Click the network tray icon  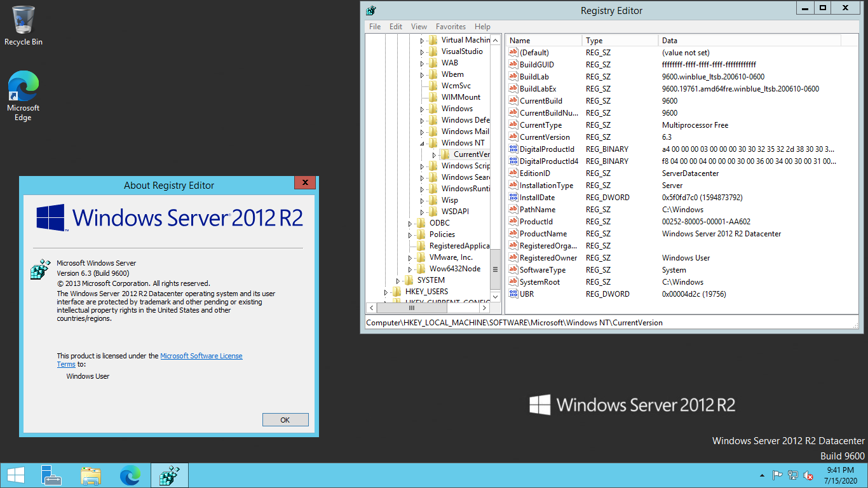click(793, 475)
